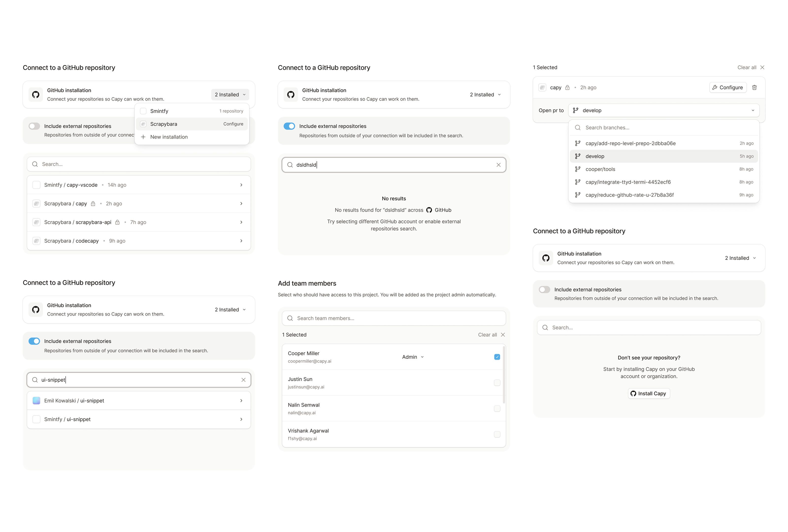
Task: Disable external repositories toggle above dsldhsld search
Action: 289,126
